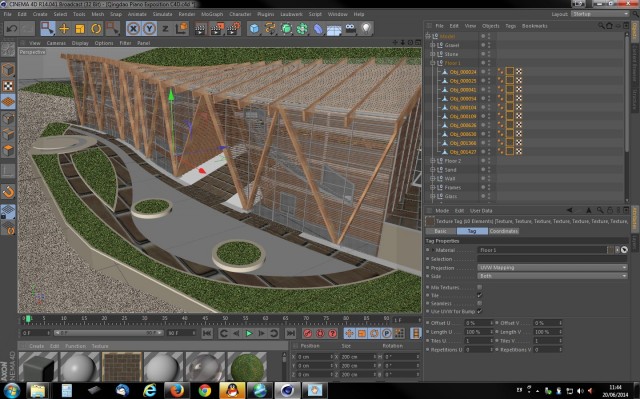Add a Cube primitive object

pyautogui.click(x=254, y=29)
